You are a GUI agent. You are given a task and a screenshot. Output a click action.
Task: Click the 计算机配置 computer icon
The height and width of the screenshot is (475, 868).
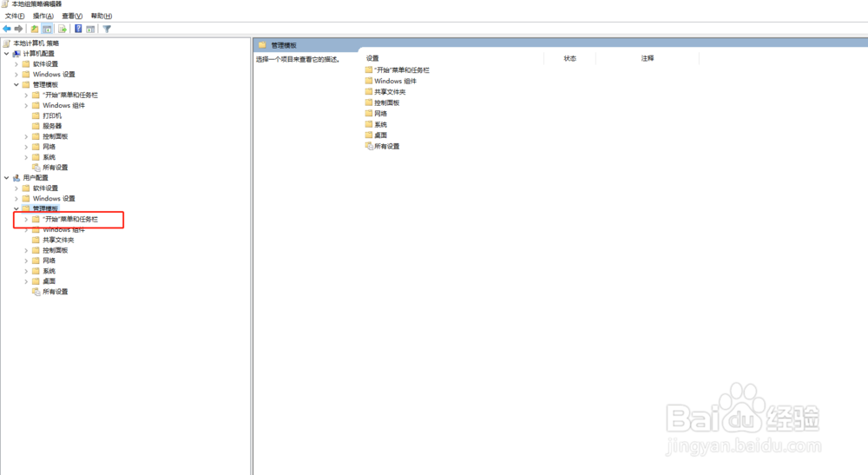tap(16, 54)
